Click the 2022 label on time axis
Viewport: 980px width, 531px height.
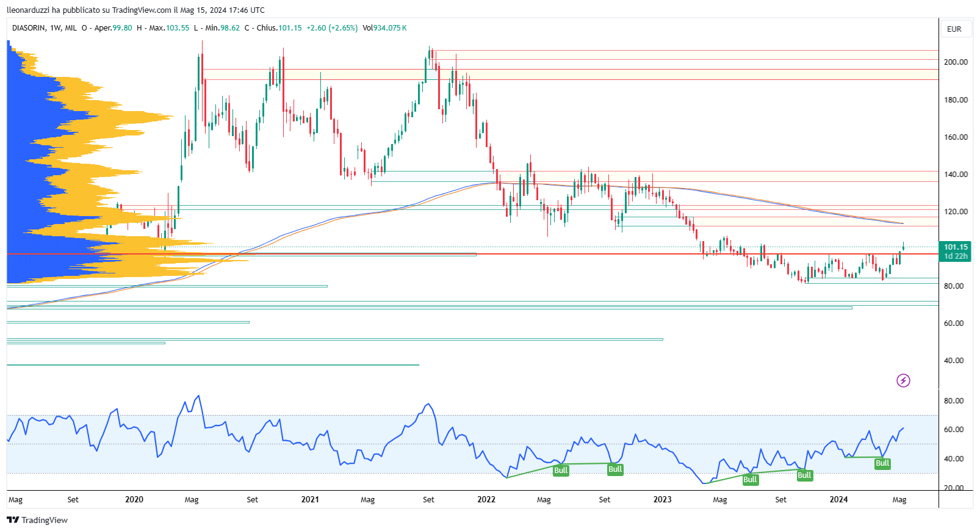pos(486,499)
